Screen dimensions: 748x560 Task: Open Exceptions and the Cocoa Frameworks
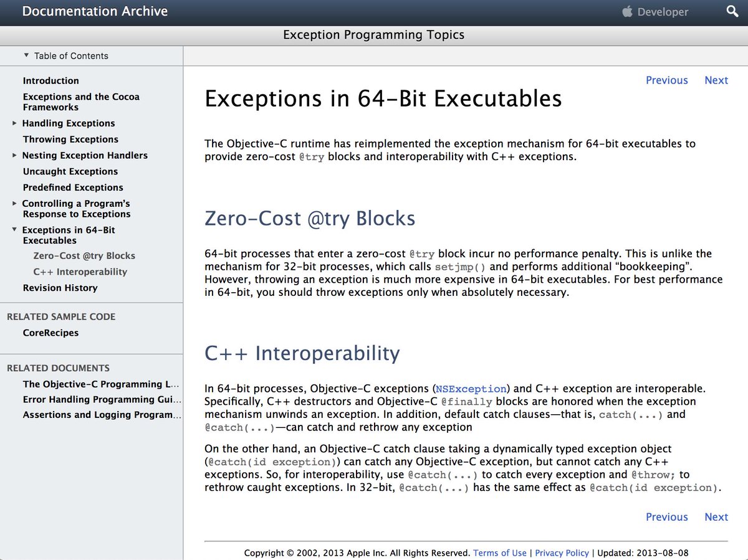[x=81, y=102]
